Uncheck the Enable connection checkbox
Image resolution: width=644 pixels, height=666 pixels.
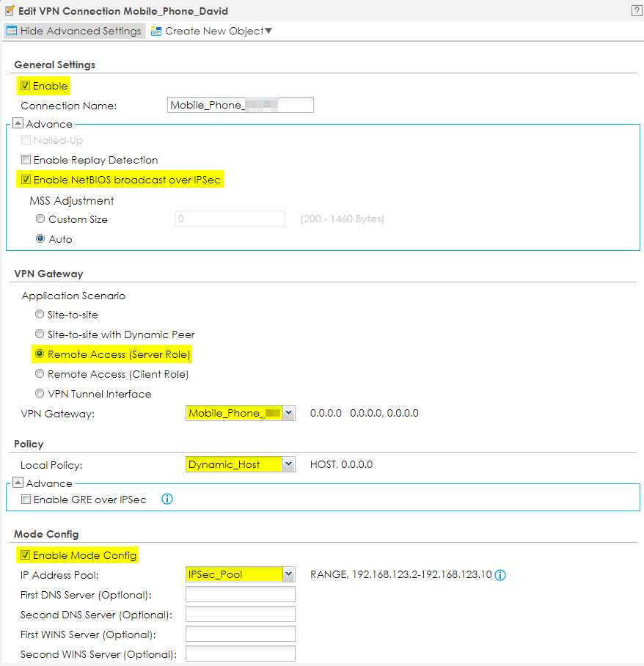click(26, 86)
